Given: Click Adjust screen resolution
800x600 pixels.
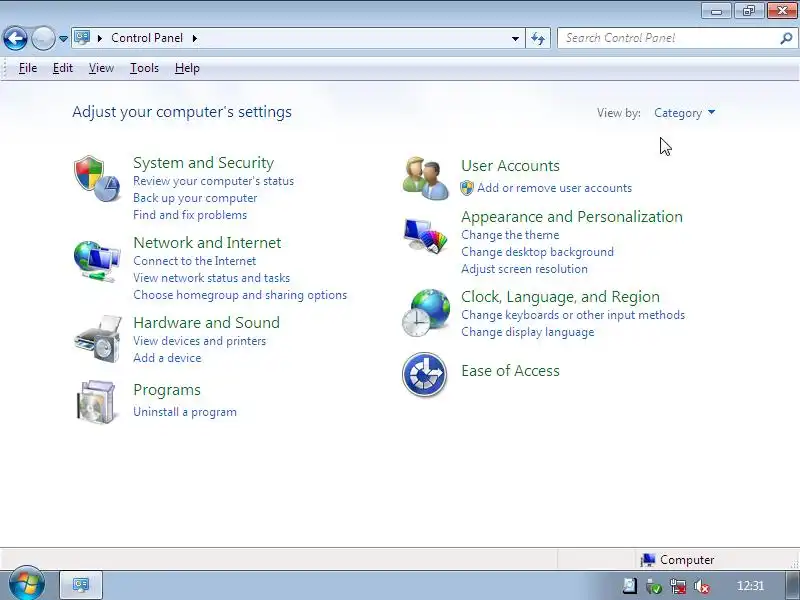Looking at the screenshot, I should pos(524,269).
